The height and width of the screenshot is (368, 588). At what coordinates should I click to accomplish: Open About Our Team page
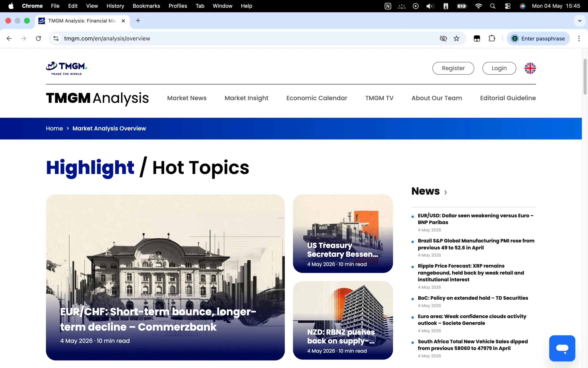[x=437, y=98]
